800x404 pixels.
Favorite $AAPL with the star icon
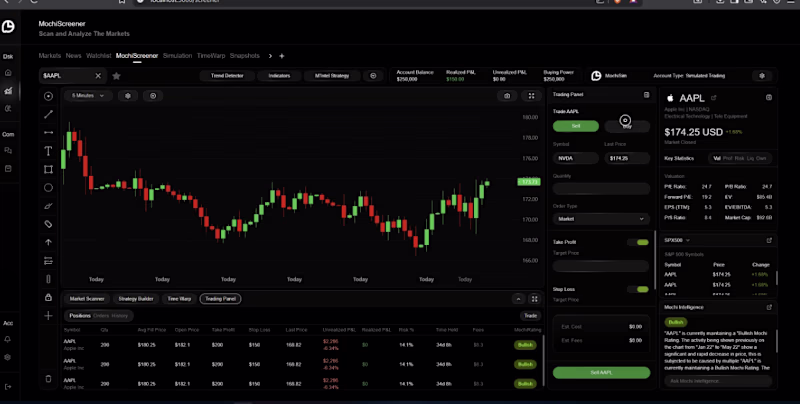pyautogui.click(x=116, y=76)
